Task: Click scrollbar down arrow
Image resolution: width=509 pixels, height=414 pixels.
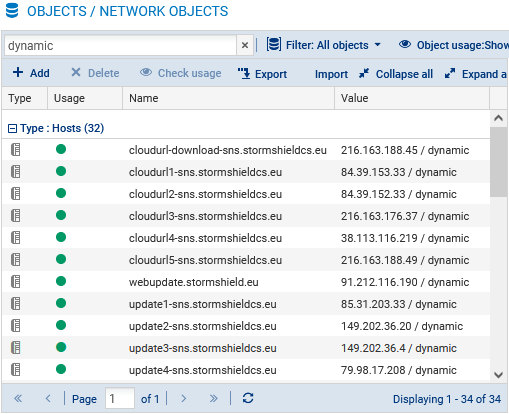Action: [x=498, y=375]
